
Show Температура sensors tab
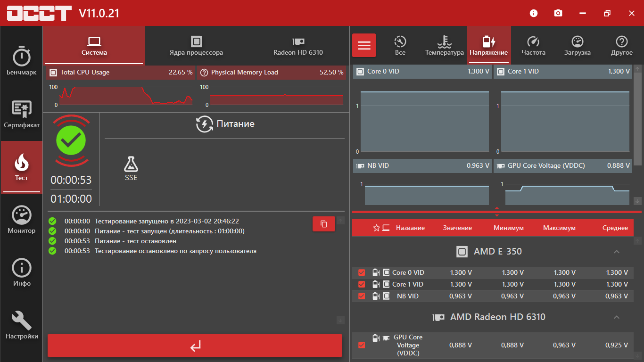(445, 46)
